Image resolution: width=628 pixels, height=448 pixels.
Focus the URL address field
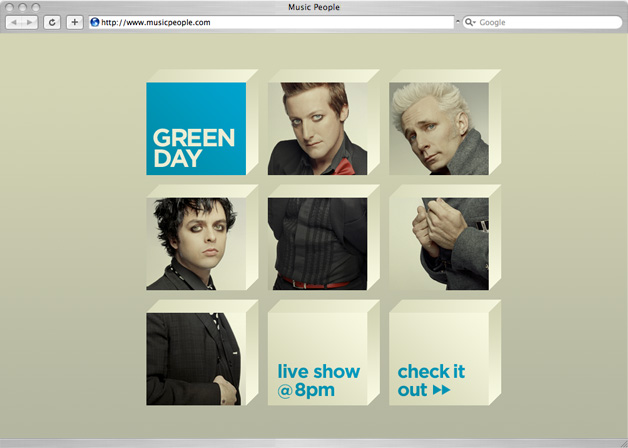(272, 22)
